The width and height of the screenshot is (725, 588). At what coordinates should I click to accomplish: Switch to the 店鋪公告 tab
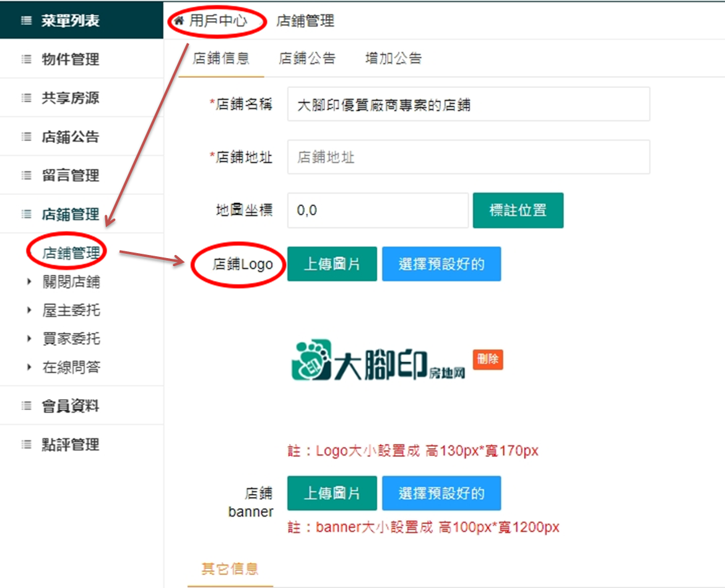(306, 59)
